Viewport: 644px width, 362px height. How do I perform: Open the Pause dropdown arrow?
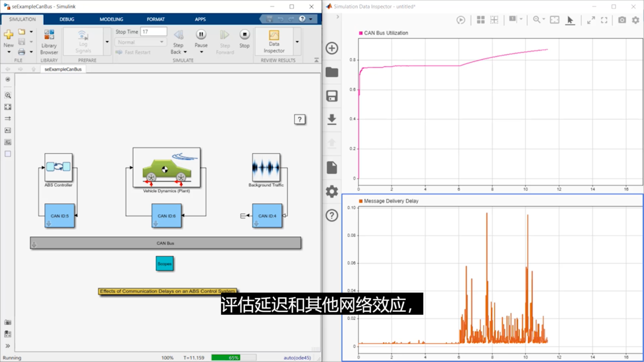[x=201, y=52]
